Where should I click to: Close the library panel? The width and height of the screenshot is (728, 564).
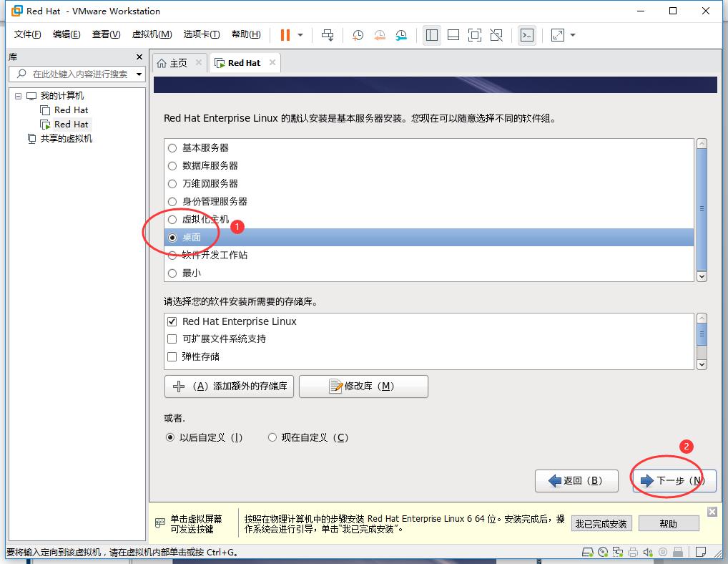point(139,57)
